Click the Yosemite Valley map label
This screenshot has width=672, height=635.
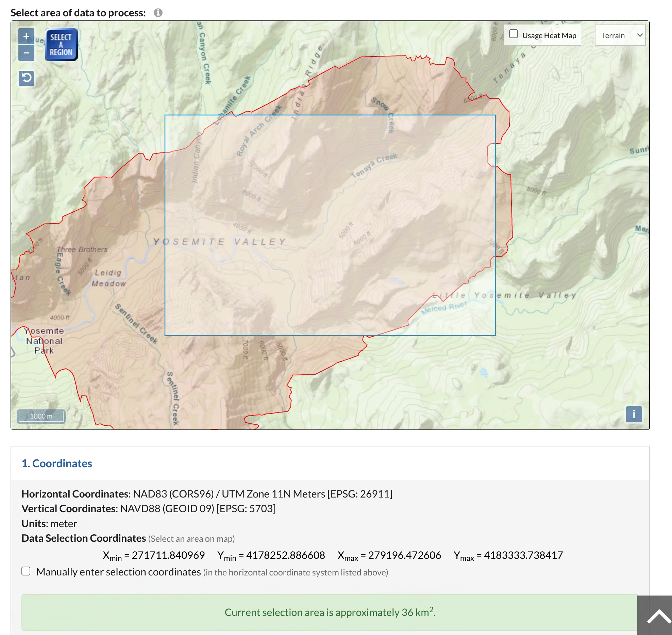(x=219, y=242)
